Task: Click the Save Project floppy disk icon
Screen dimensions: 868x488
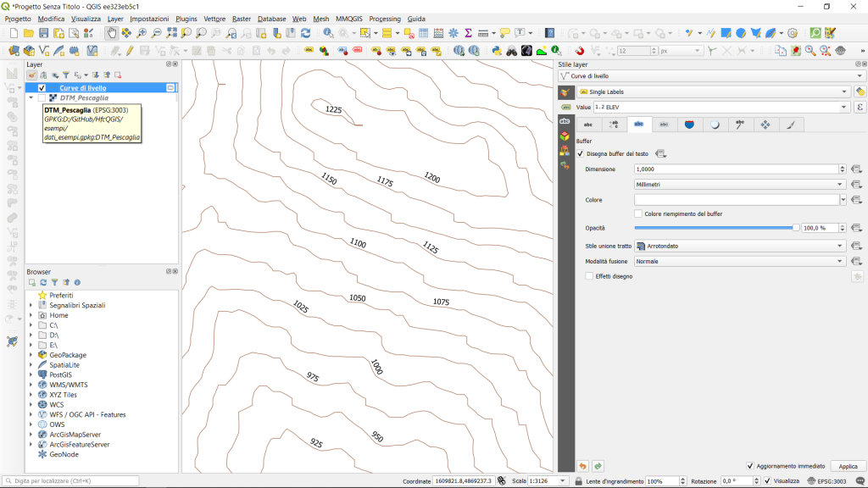Action: coord(43,33)
